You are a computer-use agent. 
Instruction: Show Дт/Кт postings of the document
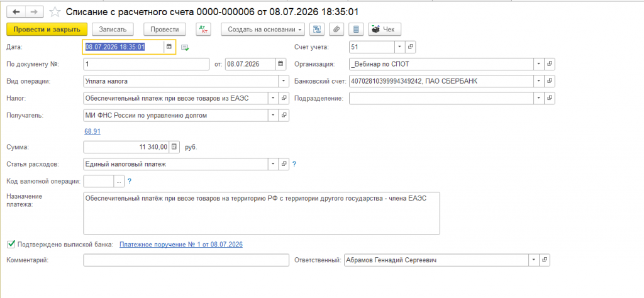[x=204, y=29]
